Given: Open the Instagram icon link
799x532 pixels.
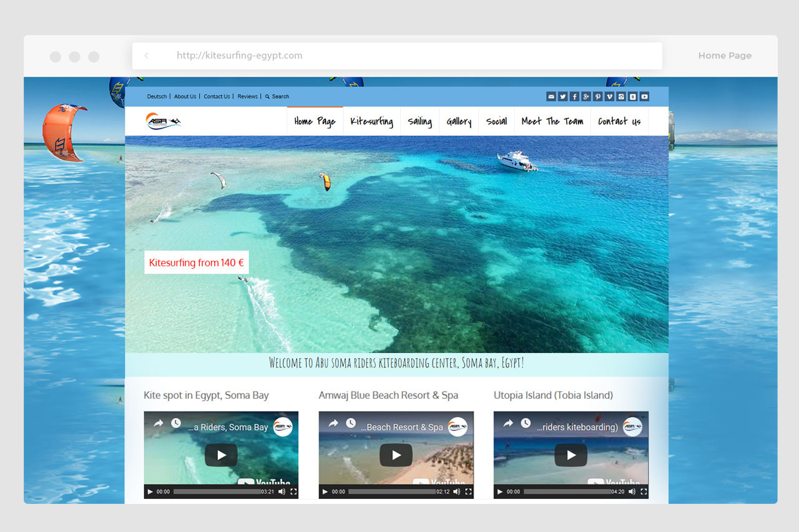Looking at the screenshot, I should point(621,97).
